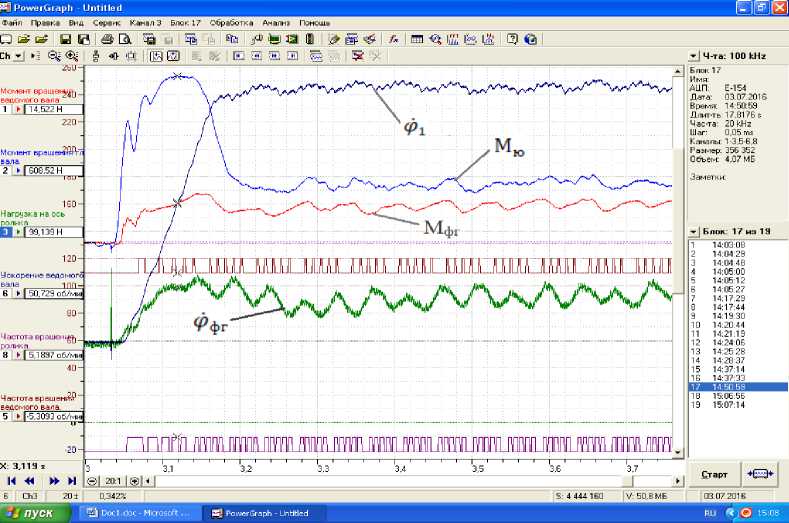The width and height of the screenshot is (789, 523).
Task: Open the folder icon to load file
Action: point(22,39)
